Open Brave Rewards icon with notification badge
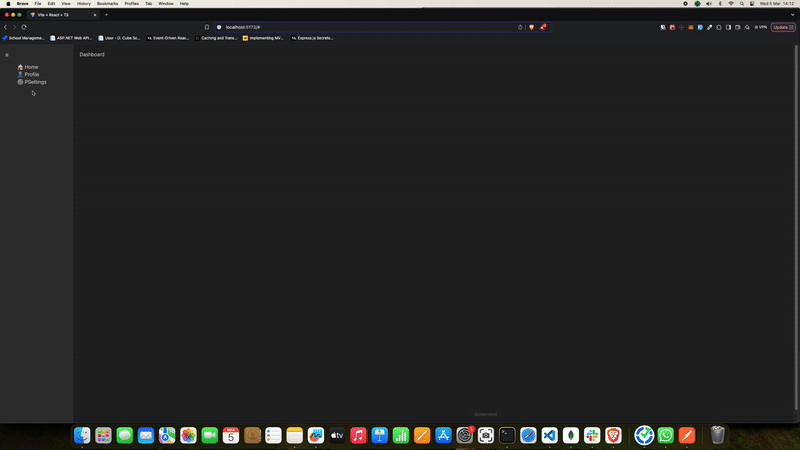 pos(543,27)
